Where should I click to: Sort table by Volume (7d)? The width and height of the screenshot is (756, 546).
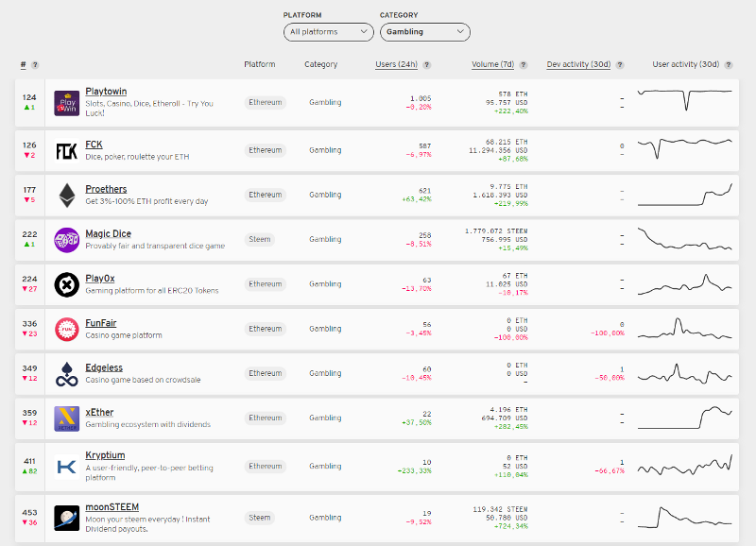coord(492,64)
